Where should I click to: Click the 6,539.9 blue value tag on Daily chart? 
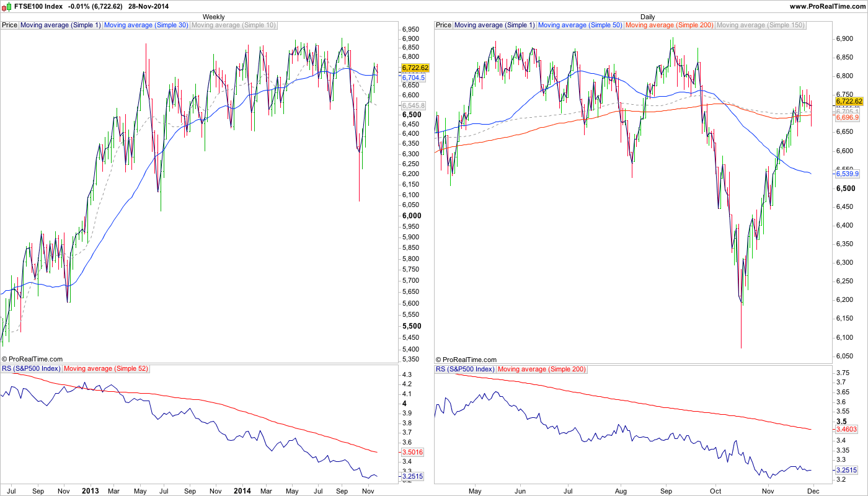click(848, 174)
